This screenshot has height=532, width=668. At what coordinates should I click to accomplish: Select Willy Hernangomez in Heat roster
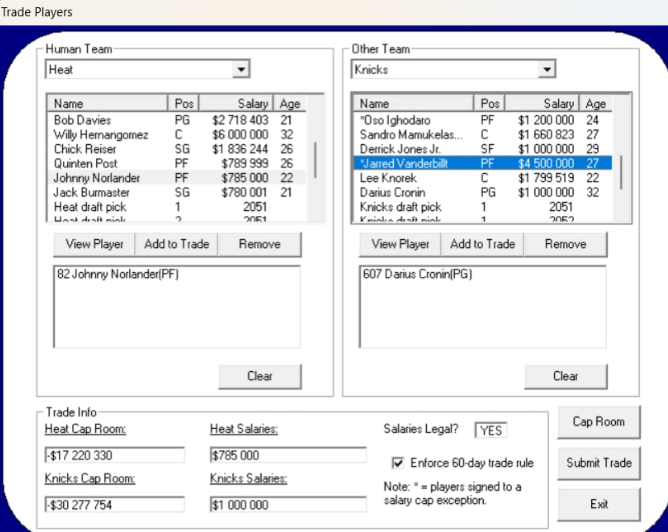[x=177, y=135]
